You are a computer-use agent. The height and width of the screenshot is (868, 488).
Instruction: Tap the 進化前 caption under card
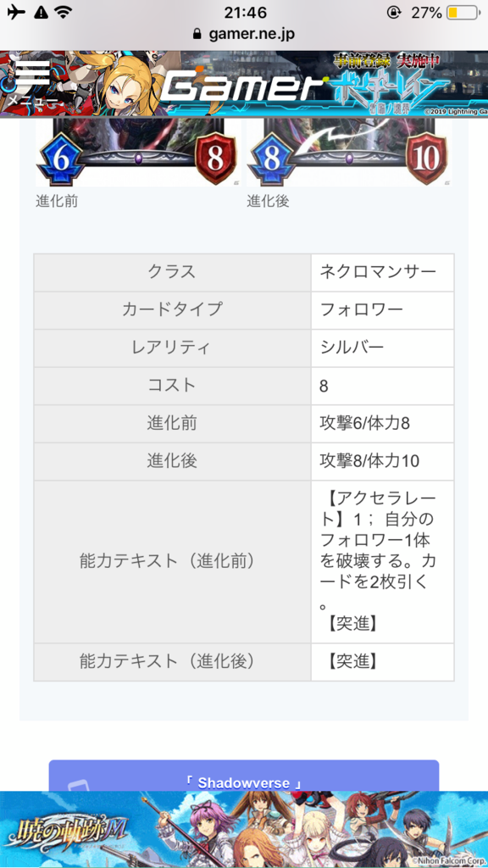(57, 202)
